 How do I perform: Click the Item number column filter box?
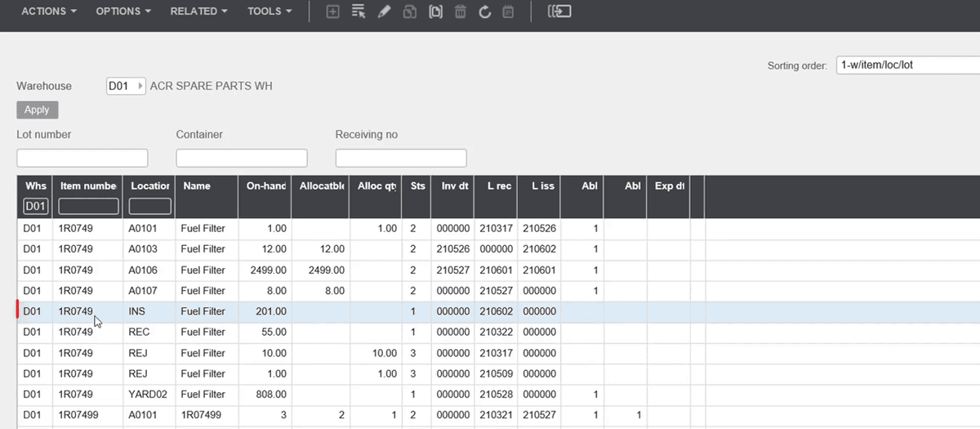(88, 206)
